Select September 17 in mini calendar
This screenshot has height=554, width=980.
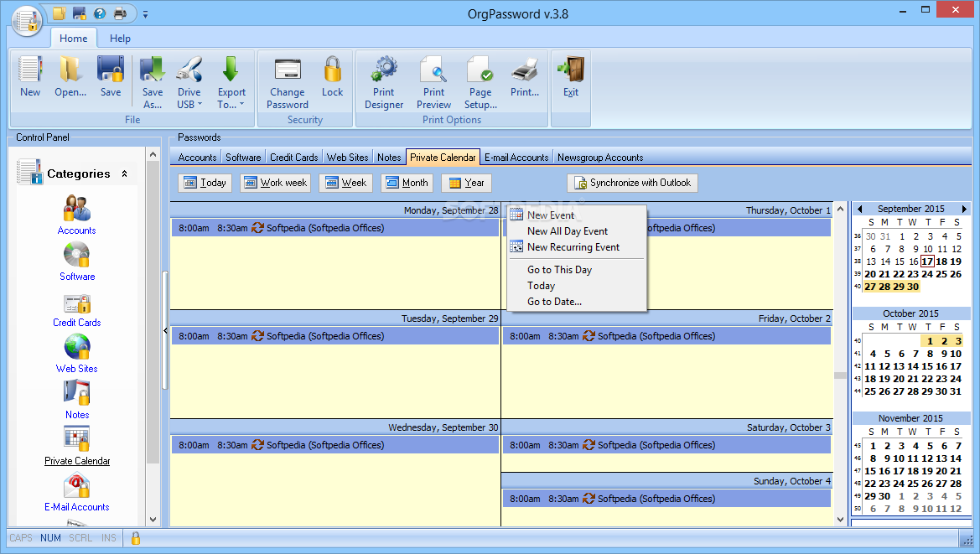927,261
